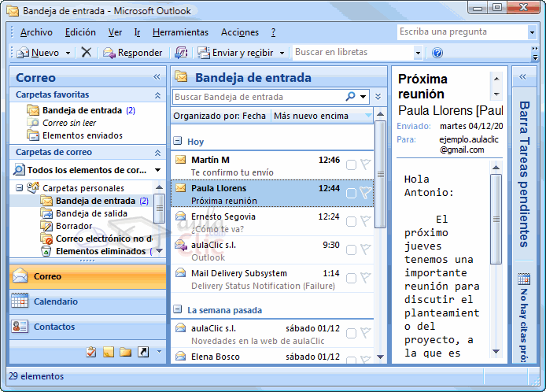Viewport: 546px width, 392px height.
Task: Open Herramientas menu
Action: (x=180, y=32)
